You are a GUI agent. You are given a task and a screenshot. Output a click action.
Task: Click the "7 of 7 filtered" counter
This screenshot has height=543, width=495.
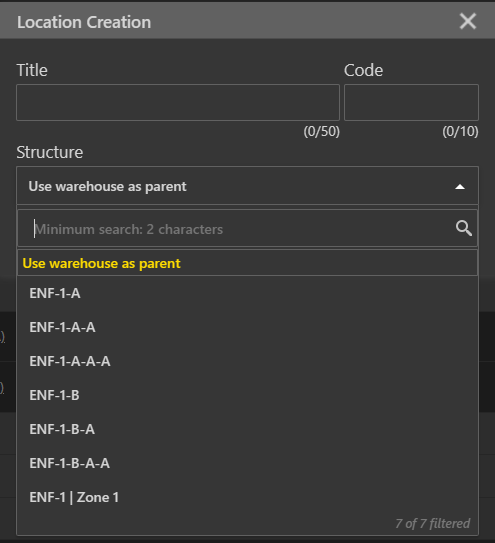pyautogui.click(x=433, y=524)
